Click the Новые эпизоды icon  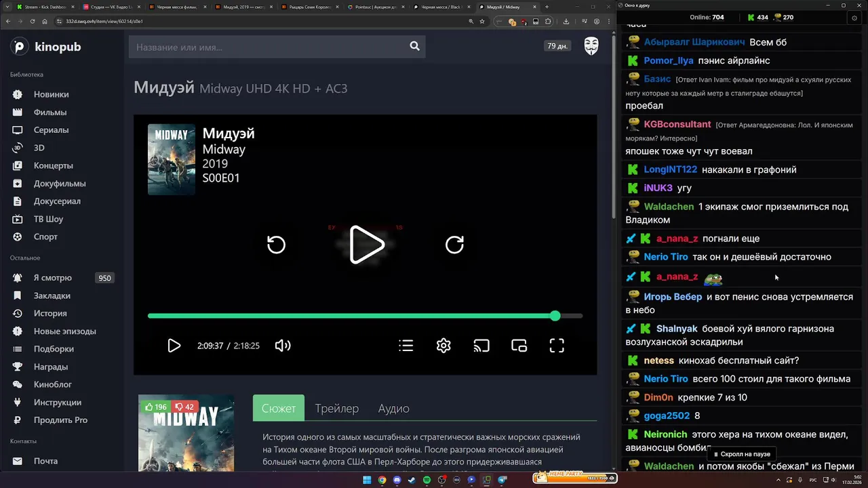[x=18, y=331]
